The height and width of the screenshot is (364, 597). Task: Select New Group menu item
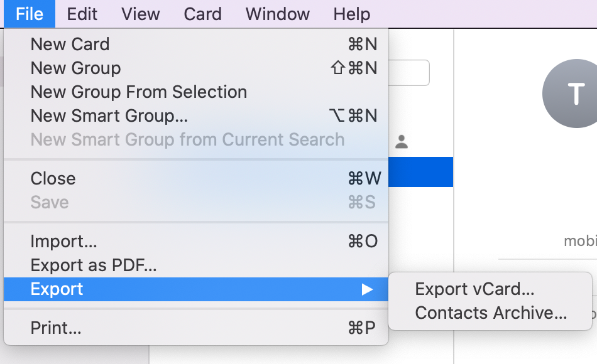click(x=196, y=68)
